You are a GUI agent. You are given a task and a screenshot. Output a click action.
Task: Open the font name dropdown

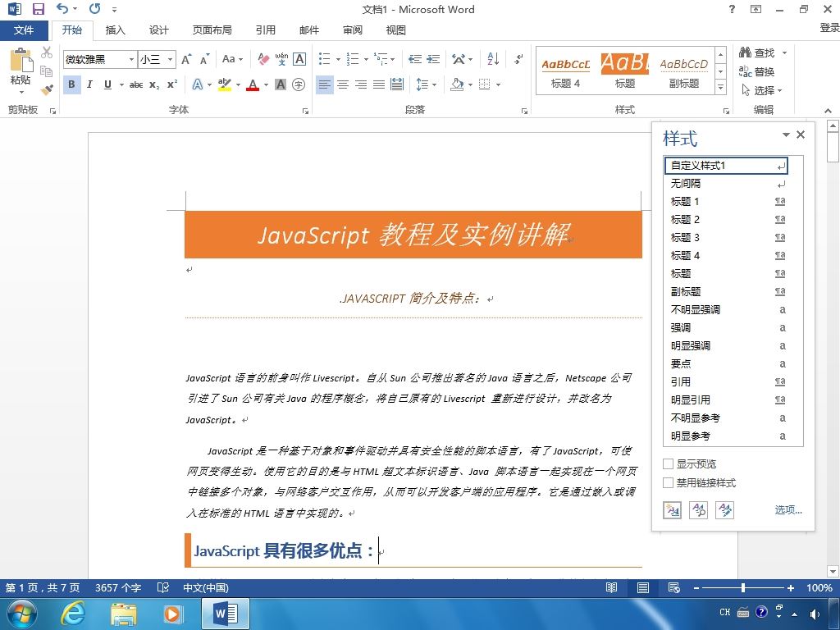pos(131,59)
